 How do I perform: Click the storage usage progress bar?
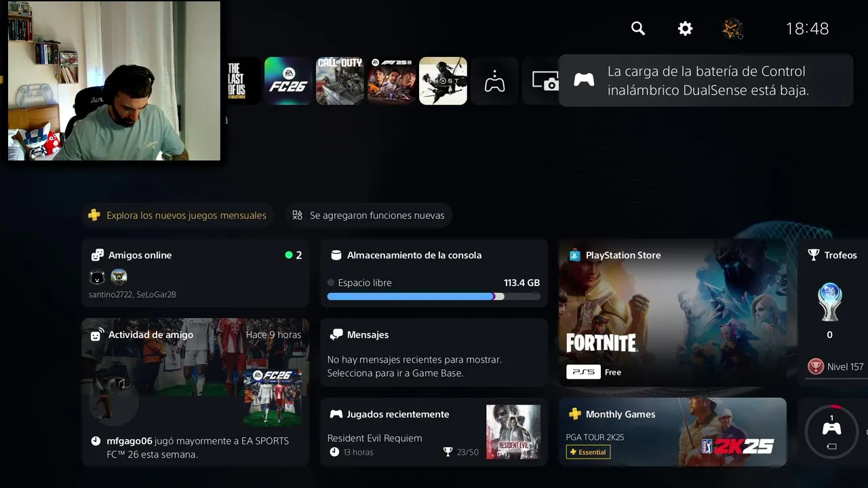click(x=434, y=296)
